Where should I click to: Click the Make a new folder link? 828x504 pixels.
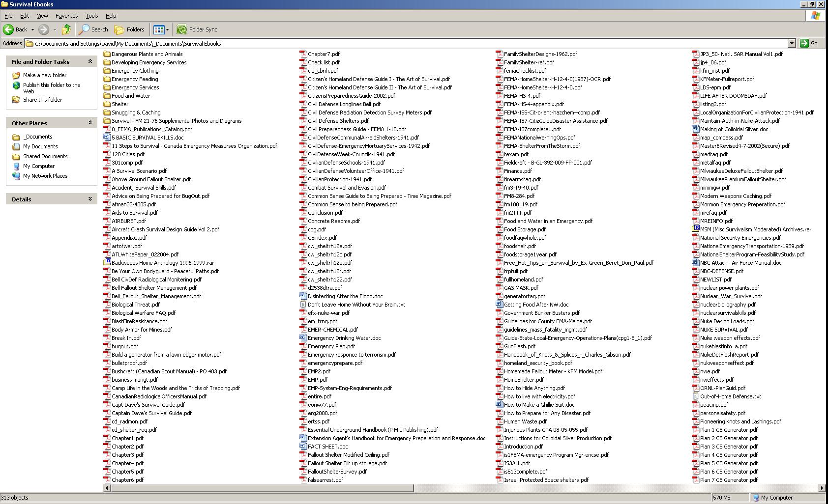tap(45, 75)
